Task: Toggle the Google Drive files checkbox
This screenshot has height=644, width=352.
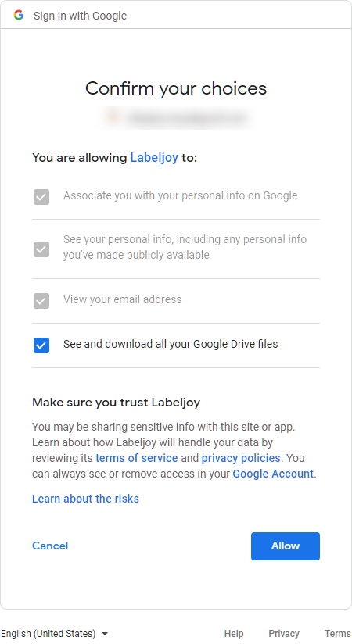Action: click(x=41, y=345)
